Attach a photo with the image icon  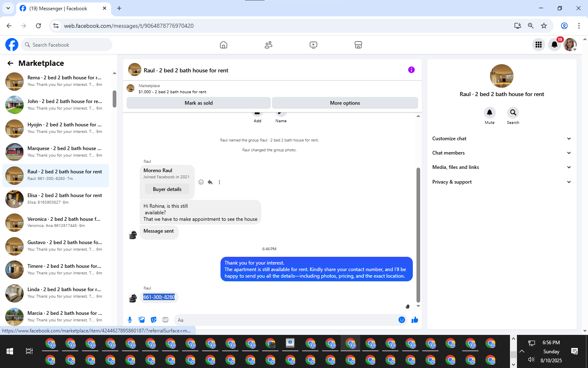click(x=142, y=320)
